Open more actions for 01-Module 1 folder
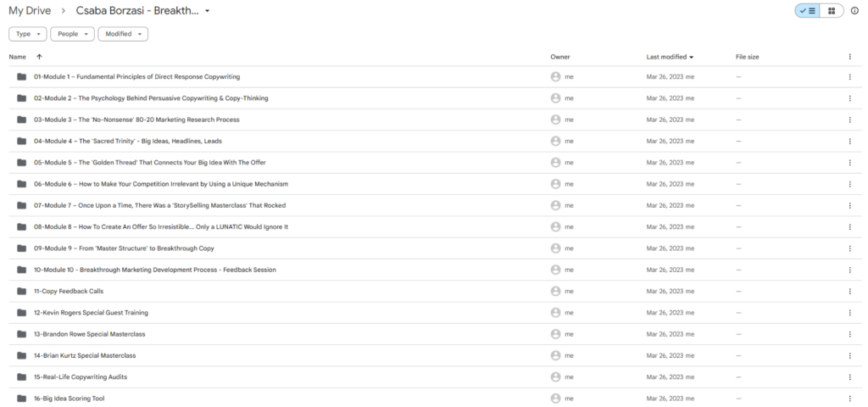 click(849, 77)
